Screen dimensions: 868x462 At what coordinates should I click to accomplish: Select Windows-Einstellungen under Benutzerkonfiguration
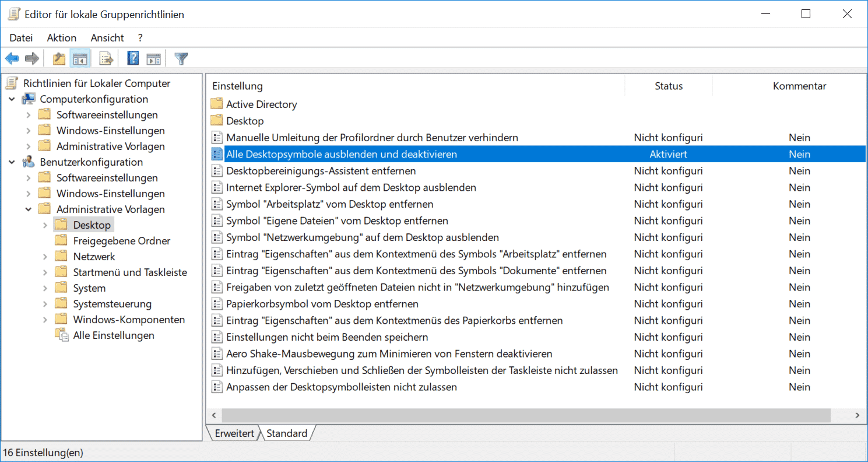(111, 194)
